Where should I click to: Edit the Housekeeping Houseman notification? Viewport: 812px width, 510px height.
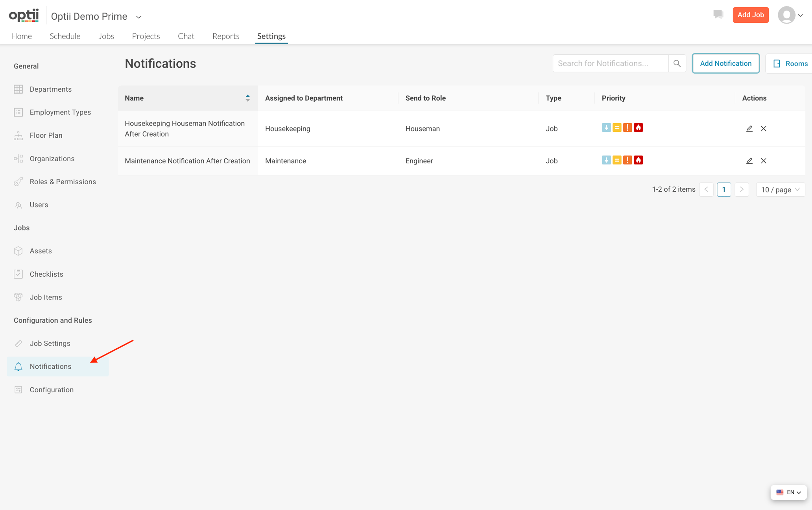tap(749, 129)
